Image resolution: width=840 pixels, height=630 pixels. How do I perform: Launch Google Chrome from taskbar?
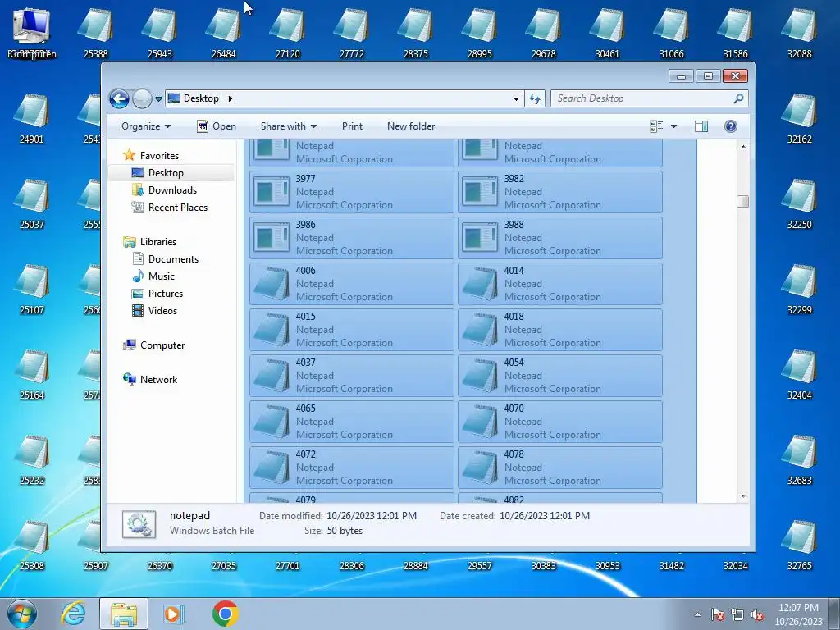(x=225, y=614)
